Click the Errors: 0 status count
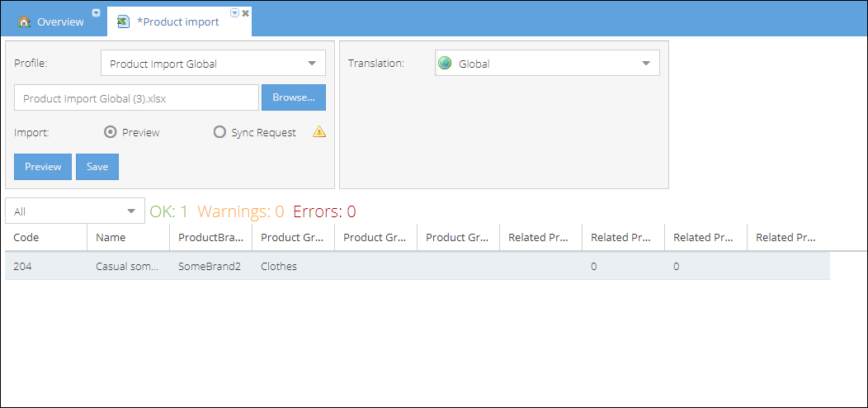Viewport: 868px width, 408px height. pos(324,211)
